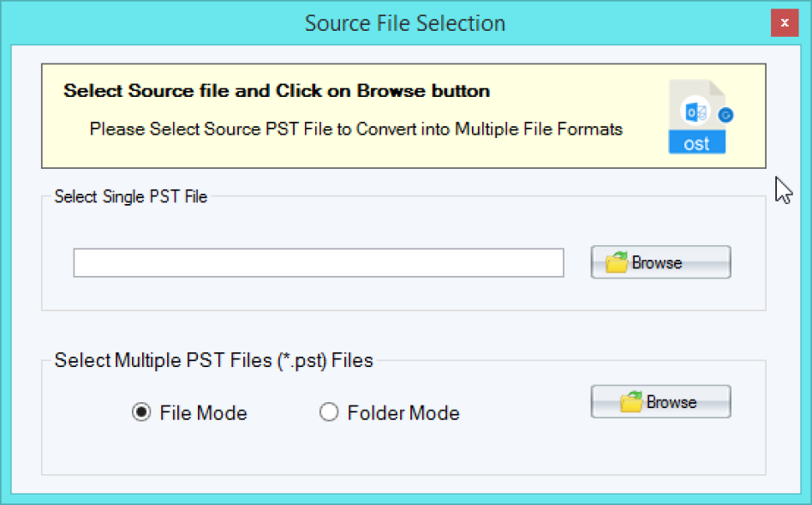The height and width of the screenshot is (505, 812).
Task: Click the "Source File Selection" title bar
Action: 404,23
